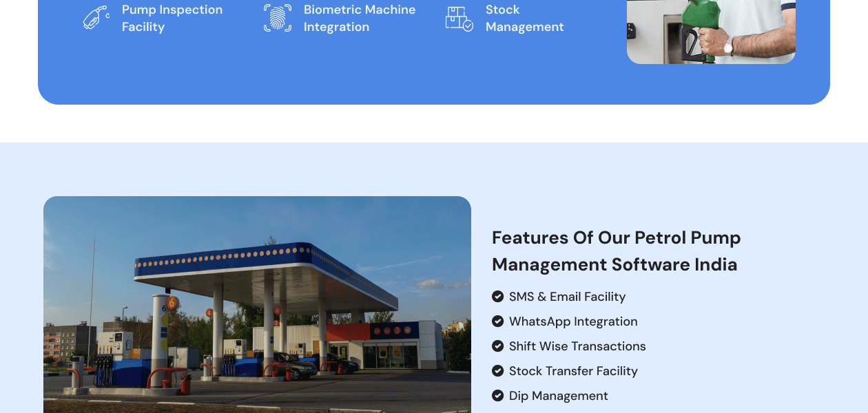Click the fuel nozzle Pump Inspection icon
Viewport: 868px width, 413px height.
[96, 18]
